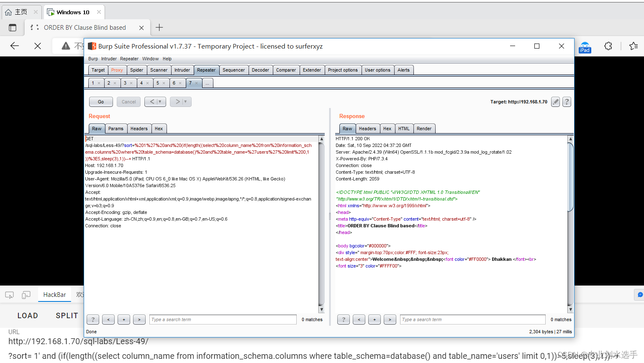644x363 pixels.
Task: Close the ORDER BY Clause browser tab
Action: coord(141,28)
